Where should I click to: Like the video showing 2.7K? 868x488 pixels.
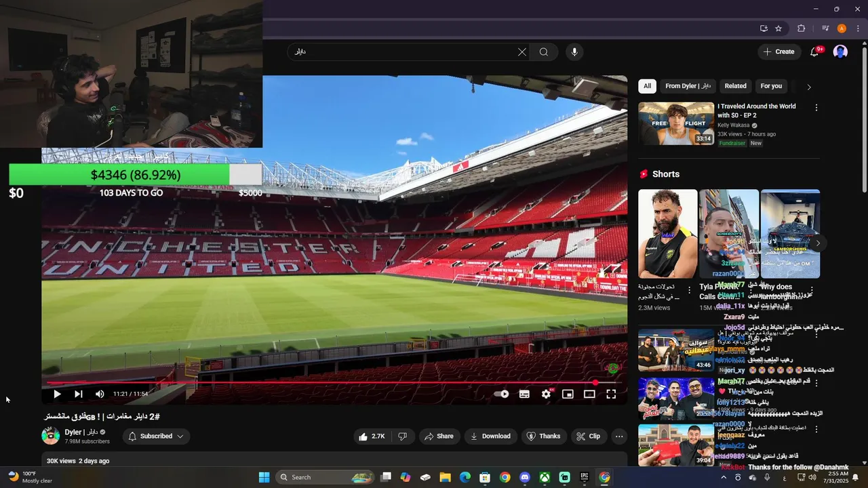coord(372,436)
